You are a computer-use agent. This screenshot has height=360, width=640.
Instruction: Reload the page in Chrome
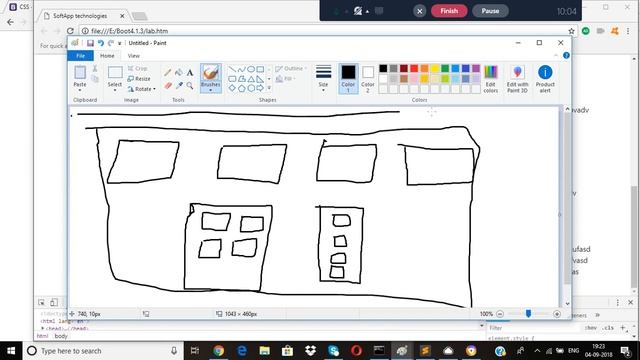coord(70,31)
